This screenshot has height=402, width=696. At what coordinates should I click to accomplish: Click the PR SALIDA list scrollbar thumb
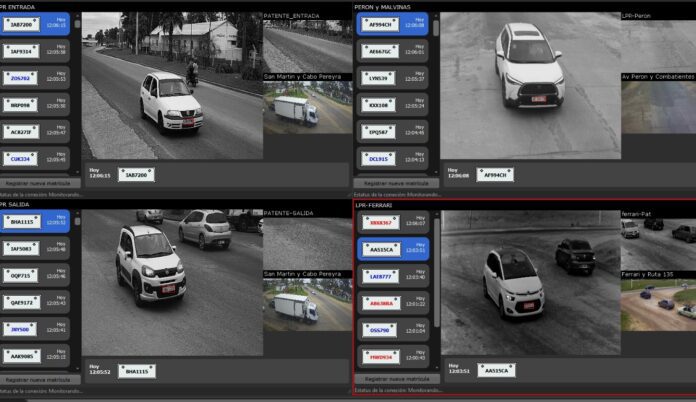point(77,221)
